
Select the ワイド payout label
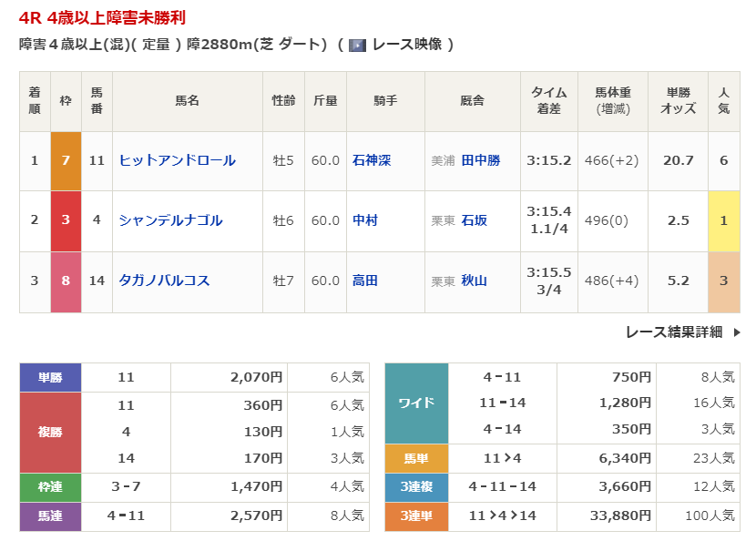pyautogui.click(x=416, y=403)
